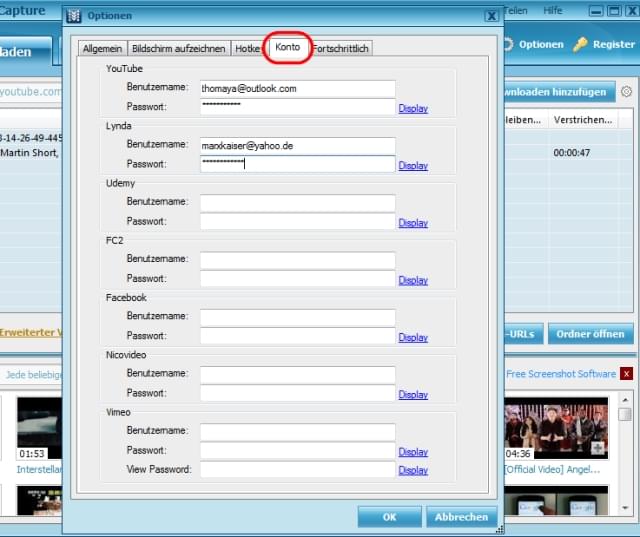Click scroll up arrow in video list

point(625,400)
